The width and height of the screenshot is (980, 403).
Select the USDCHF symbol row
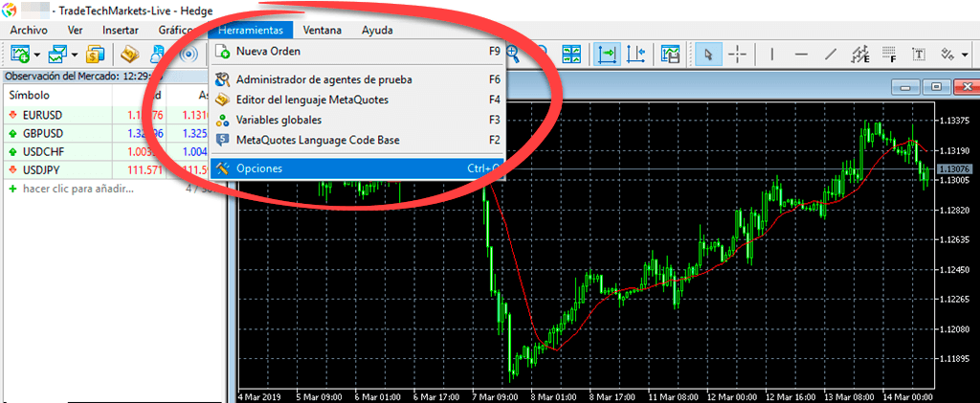(113, 152)
